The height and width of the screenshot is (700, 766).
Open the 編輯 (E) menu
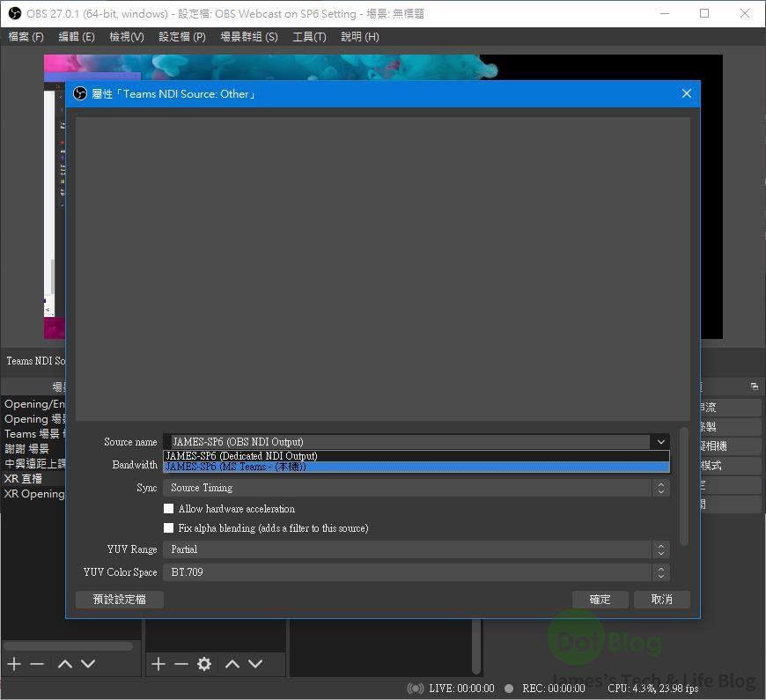coord(77,37)
